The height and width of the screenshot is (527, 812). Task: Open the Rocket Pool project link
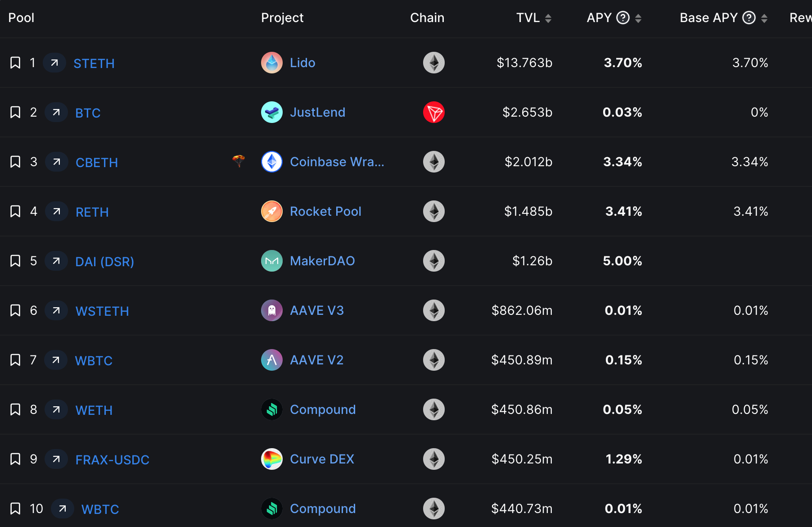(325, 211)
